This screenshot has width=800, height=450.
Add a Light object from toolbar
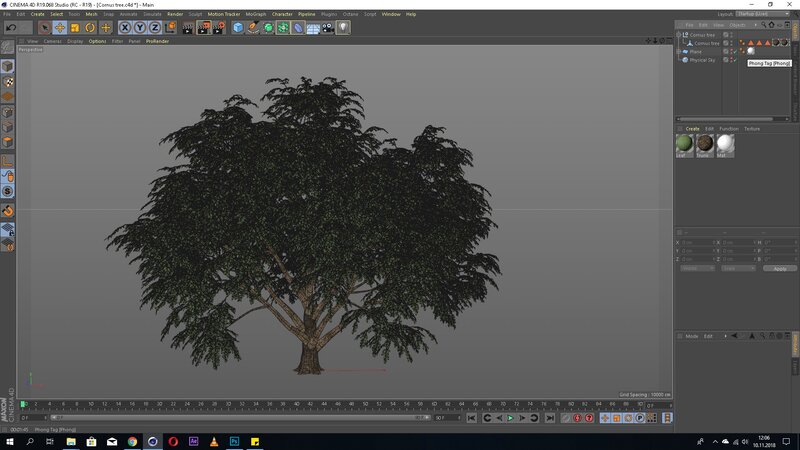(343, 28)
